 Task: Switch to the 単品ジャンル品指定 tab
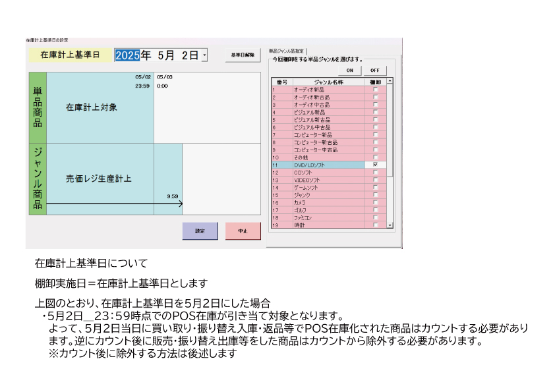(x=287, y=50)
